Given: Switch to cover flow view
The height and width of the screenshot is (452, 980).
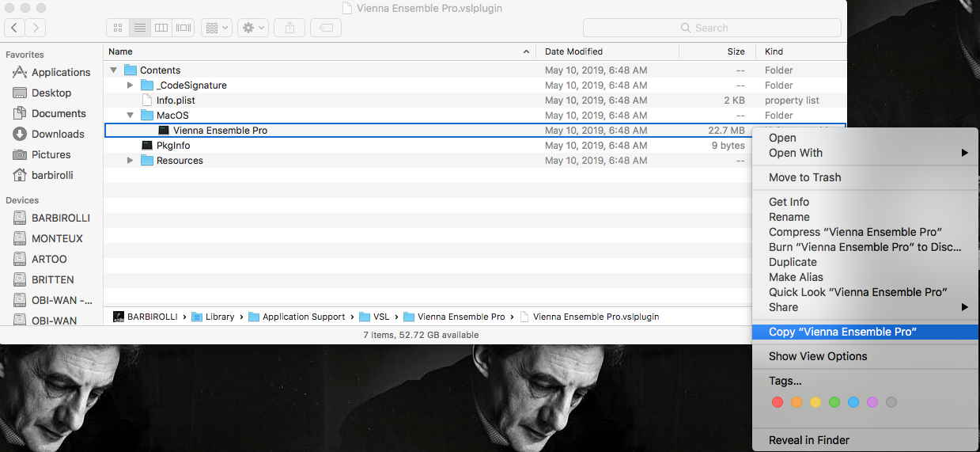Looking at the screenshot, I should click(184, 28).
